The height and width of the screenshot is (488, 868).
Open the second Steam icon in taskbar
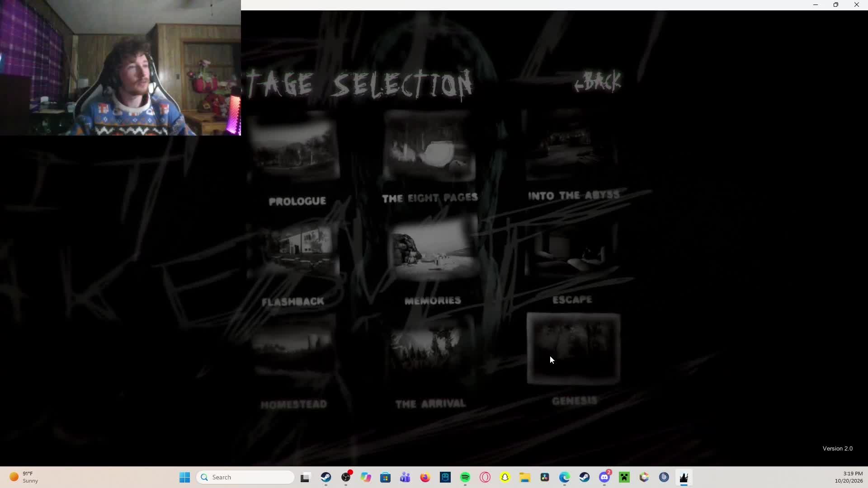(x=585, y=478)
